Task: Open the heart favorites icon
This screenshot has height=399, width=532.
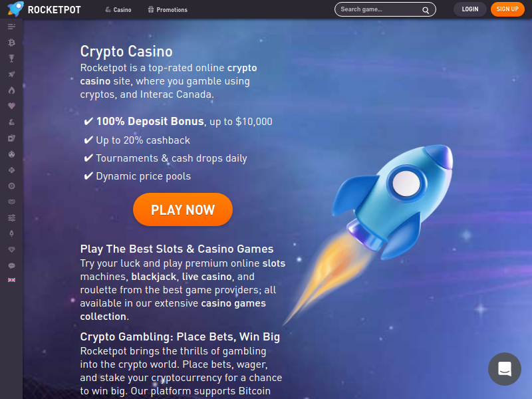Action: coord(11,106)
